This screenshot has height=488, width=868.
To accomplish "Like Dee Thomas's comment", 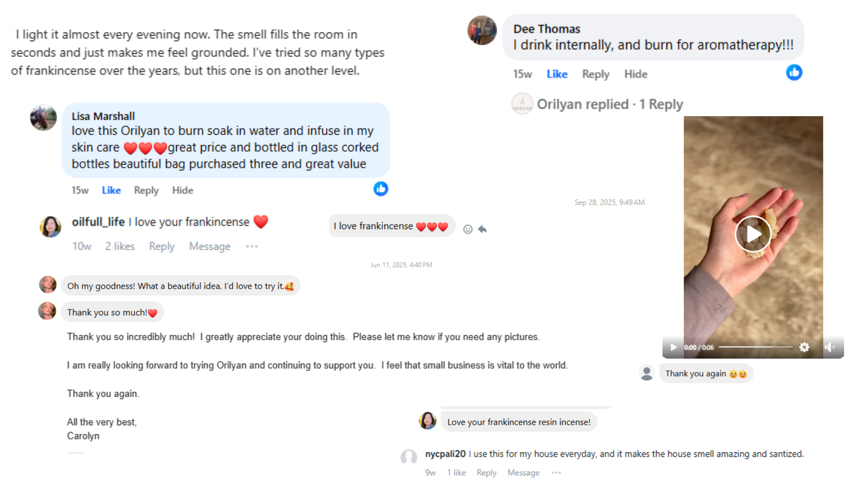I will (x=557, y=74).
